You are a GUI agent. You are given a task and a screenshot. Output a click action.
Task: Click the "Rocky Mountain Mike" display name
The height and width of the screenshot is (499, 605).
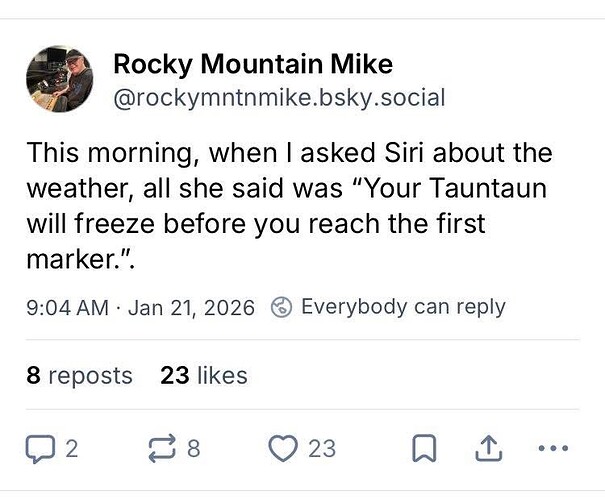tap(253, 64)
